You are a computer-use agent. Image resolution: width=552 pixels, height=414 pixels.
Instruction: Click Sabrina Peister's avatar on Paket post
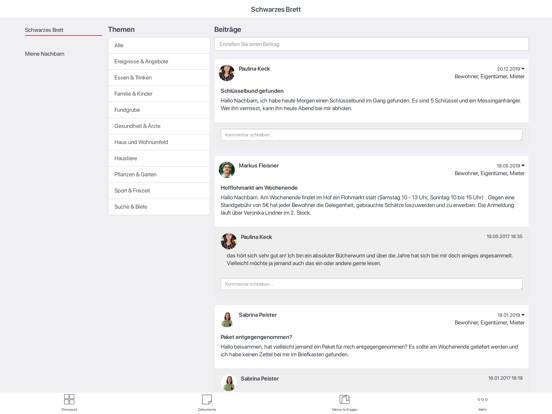pos(226,319)
